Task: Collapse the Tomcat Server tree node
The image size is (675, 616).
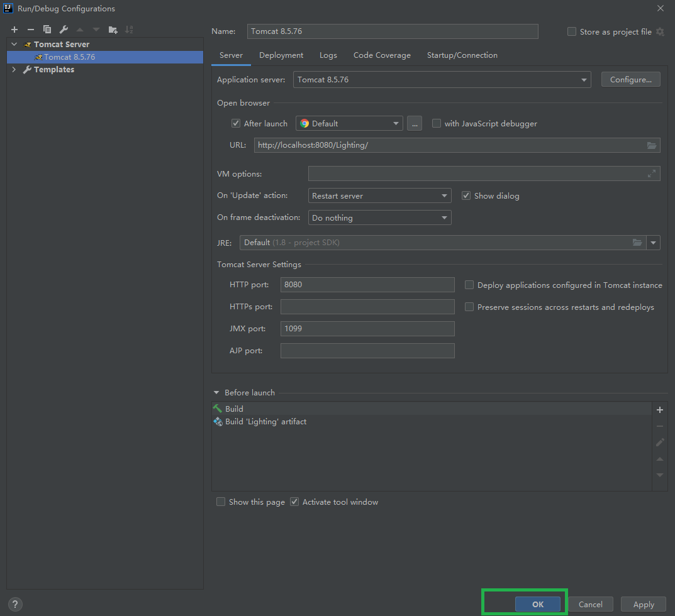Action: point(14,44)
